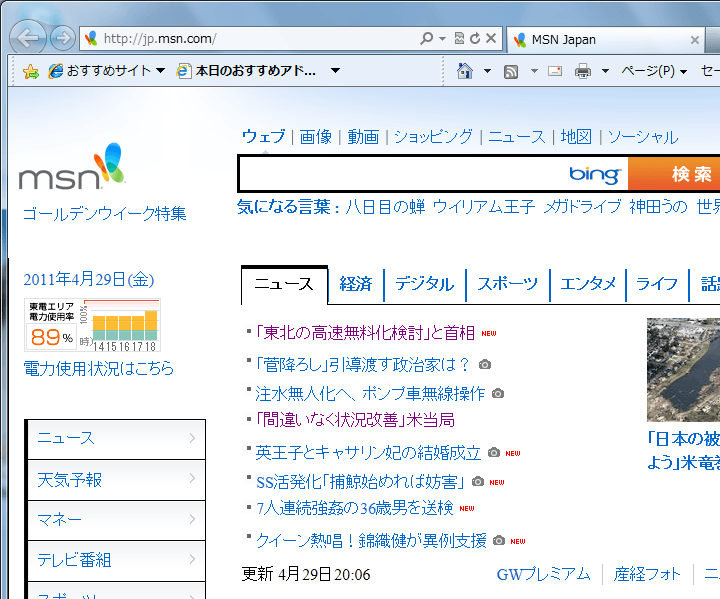Switch search to 画像
Screen dimensions: 720x599
tap(316, 137)
